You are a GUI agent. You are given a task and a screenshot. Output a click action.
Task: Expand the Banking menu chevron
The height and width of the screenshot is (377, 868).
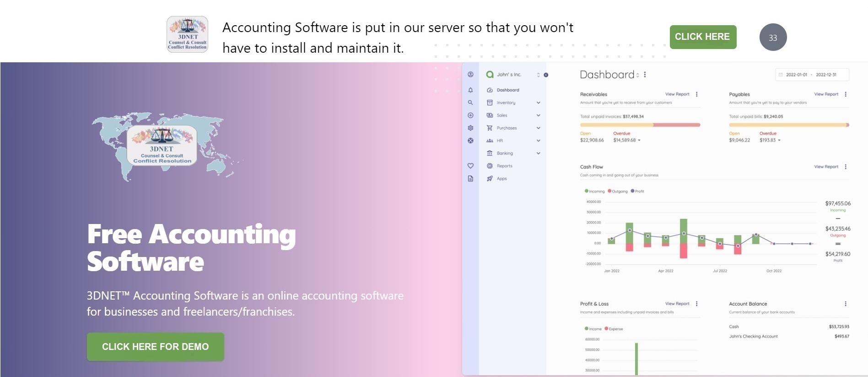(x=539, y=153)
